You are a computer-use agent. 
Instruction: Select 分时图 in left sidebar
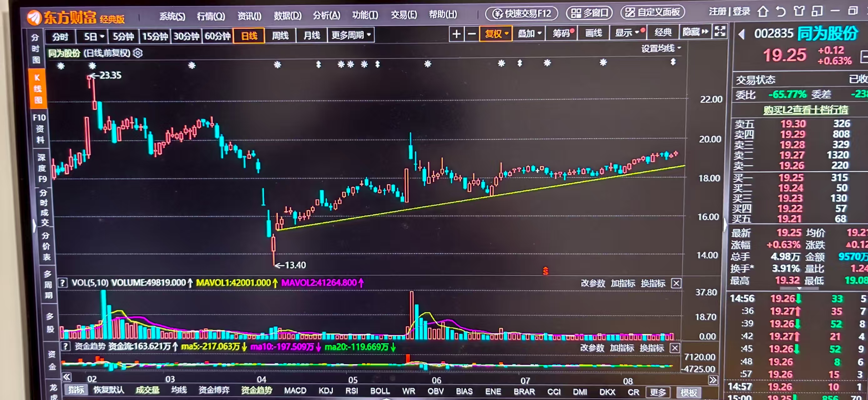[36, 49]
